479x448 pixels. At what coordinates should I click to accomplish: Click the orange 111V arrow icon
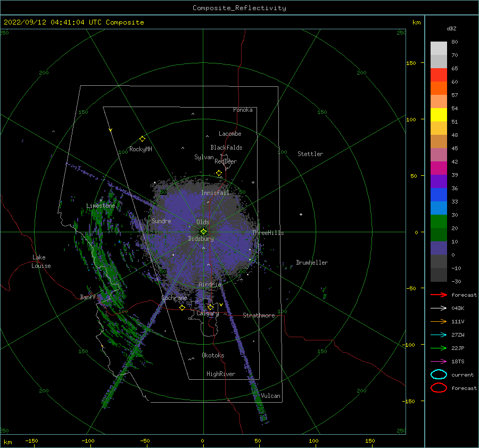(x=439, y=321)
